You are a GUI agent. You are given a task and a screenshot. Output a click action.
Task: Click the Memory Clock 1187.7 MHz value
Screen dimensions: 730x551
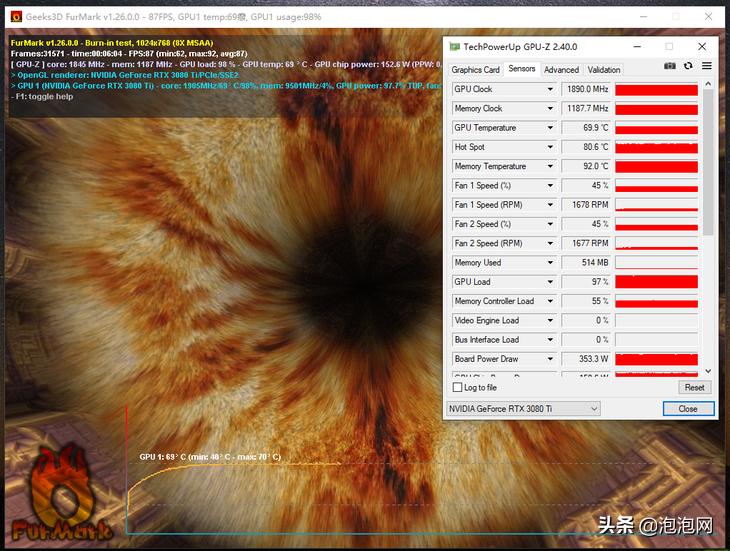586,108
